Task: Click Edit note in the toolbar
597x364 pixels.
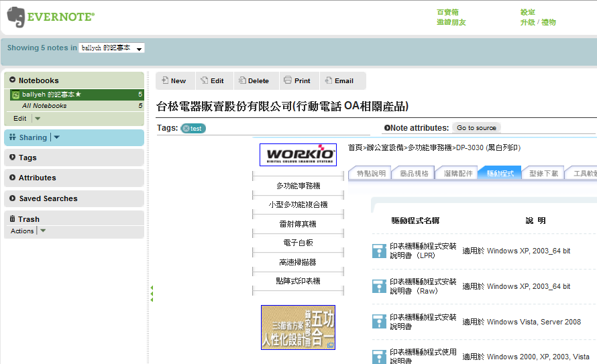Action: (215, 80)
